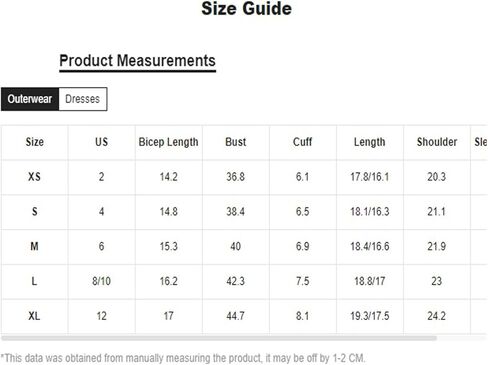Click the Bicep Length column header
Viewport: 488px width, 365px height.
pos(169,142)
